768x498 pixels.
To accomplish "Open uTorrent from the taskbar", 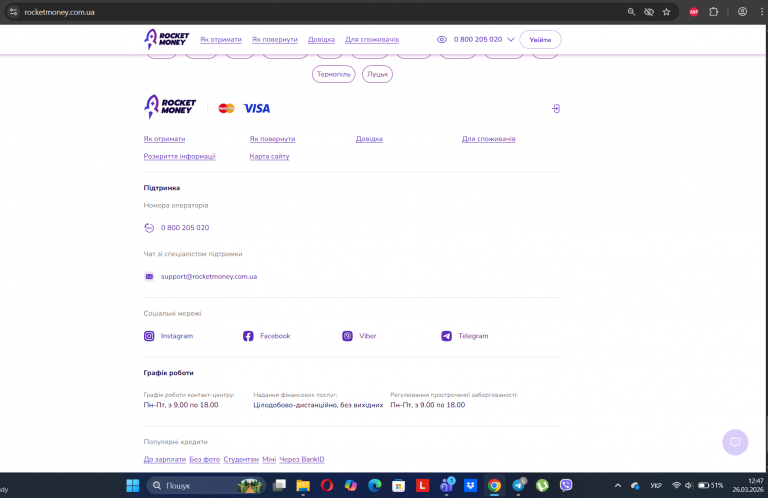I will coord(542,486).
